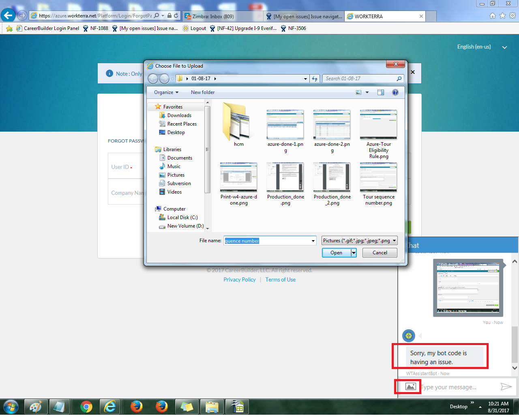Open the Pictures file type dropdown
The width and height of the screenshot is (519, 420).
(359, 240)
